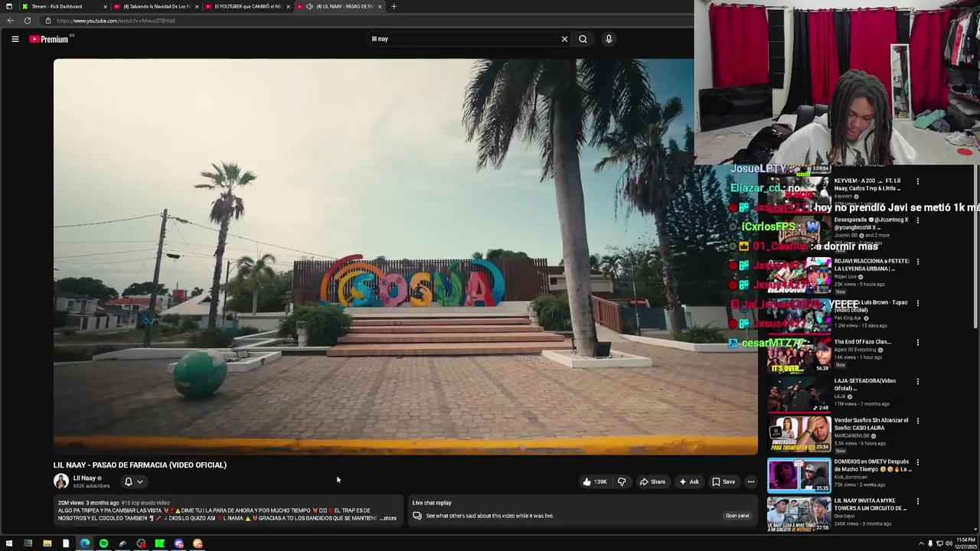Dislike the video with thumbs down

[x=622, y=481]
